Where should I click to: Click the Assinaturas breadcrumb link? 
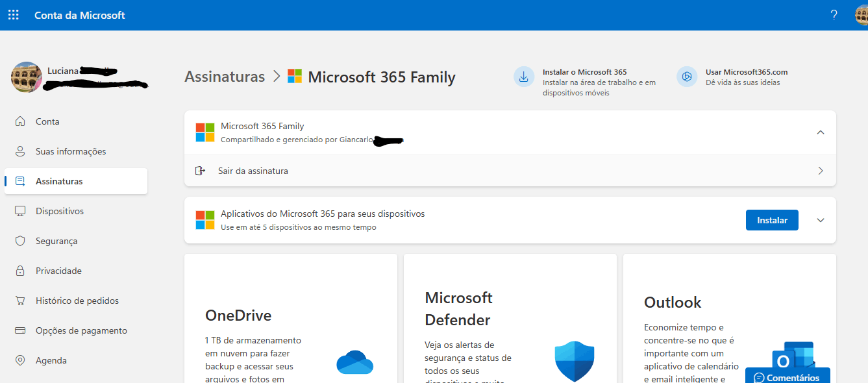pyautogui.click(x=225, y=77)
